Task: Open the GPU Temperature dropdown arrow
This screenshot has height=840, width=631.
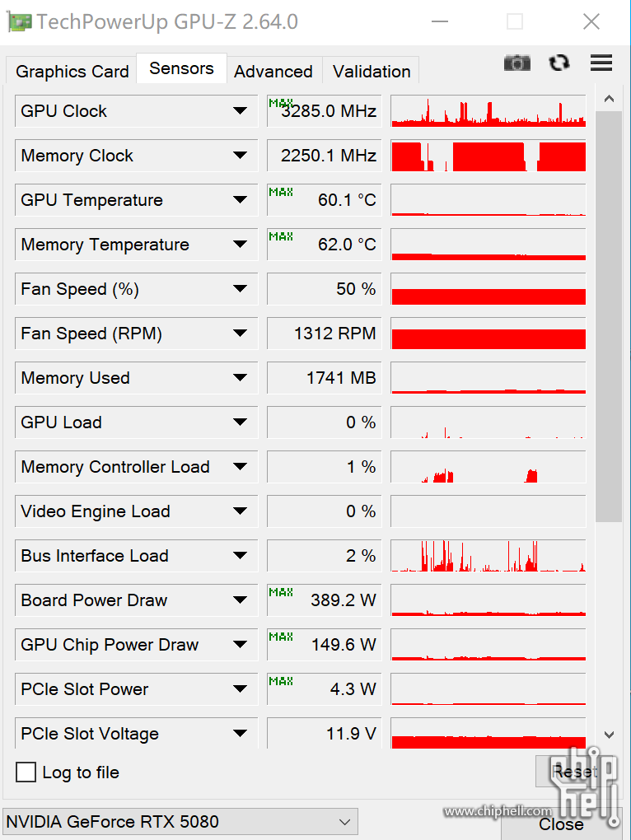Action: (x=240, y=200)
